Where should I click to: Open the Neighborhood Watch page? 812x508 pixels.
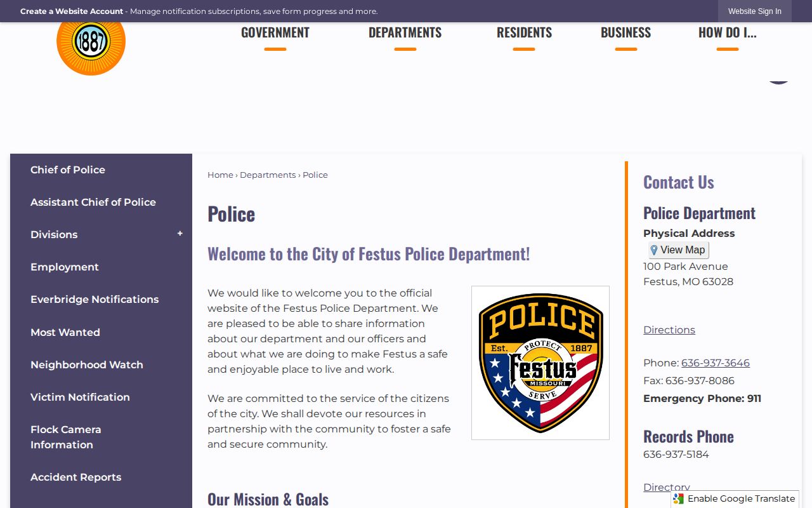[87, 364]
